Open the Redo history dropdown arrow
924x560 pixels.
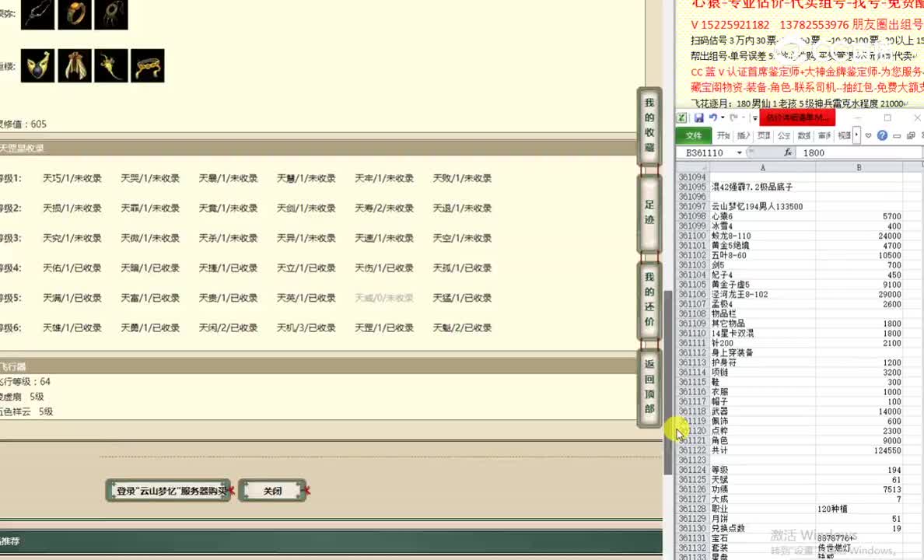(x=743, y=118)
